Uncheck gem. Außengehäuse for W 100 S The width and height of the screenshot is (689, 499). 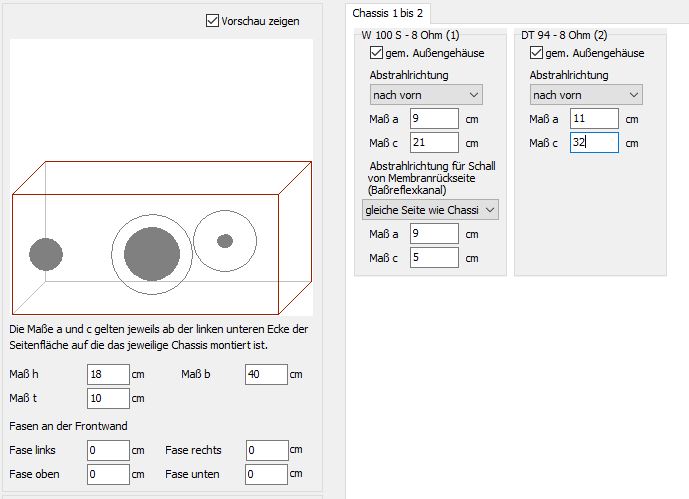click(x=377, y=53)
